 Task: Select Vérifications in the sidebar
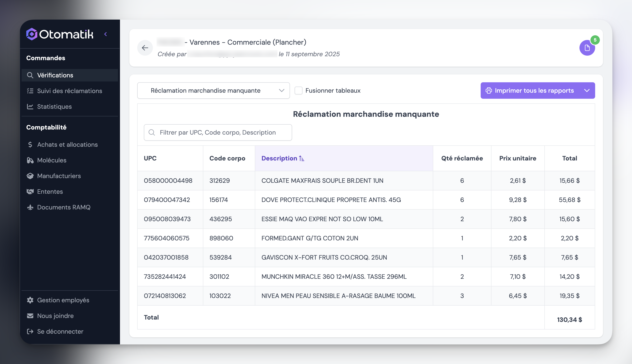[55, 75]
